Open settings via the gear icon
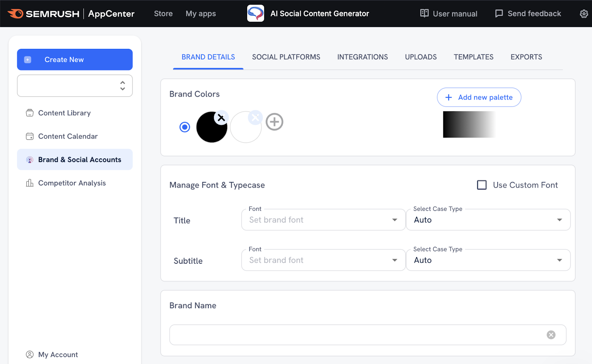The image size is (592, 364). coord(583,14)
